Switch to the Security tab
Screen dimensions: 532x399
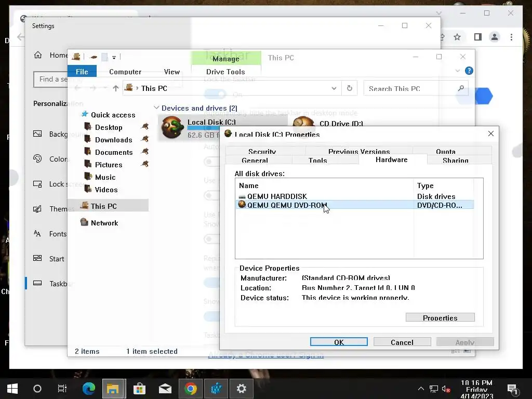[x=262, y=151]
